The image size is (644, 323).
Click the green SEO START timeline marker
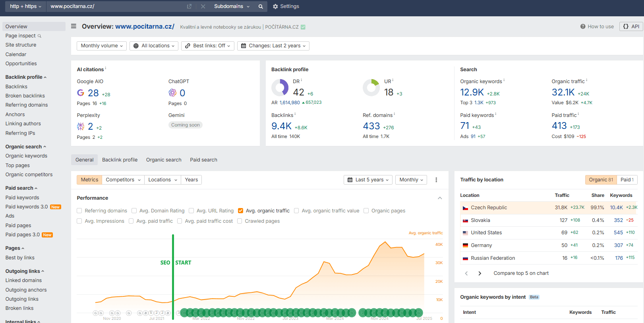tap(173, 263)
